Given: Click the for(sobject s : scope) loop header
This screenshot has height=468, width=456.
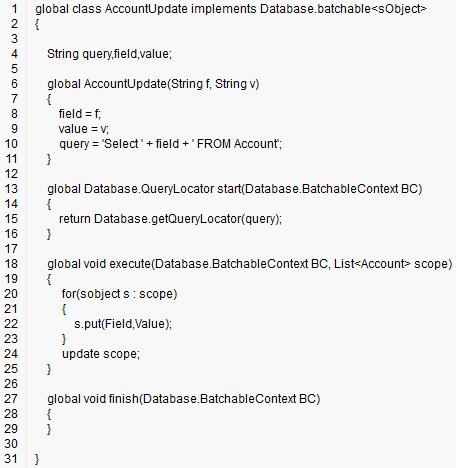Looking at the screenshot, I should [119, 294].
